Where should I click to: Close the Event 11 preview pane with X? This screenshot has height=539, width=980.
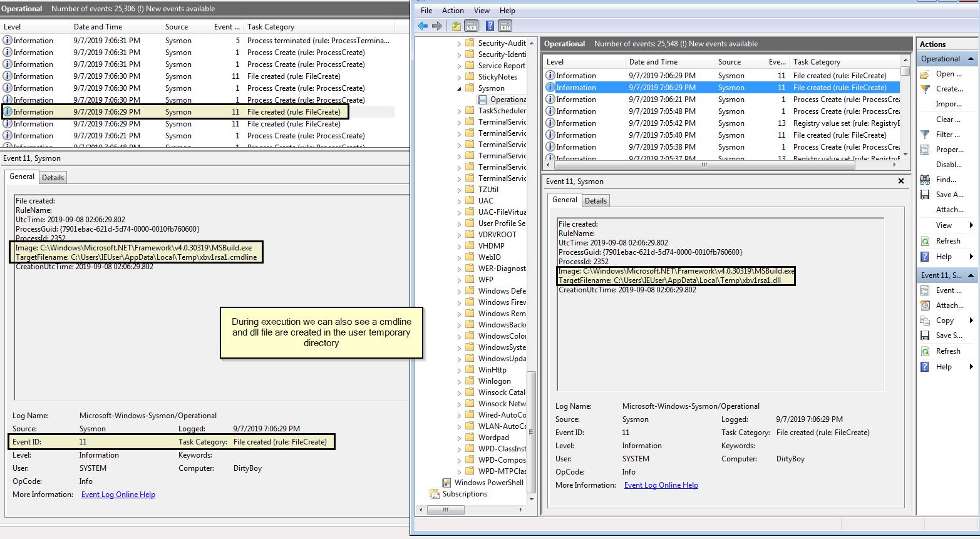pyautogui.click(x=901, y=181)
